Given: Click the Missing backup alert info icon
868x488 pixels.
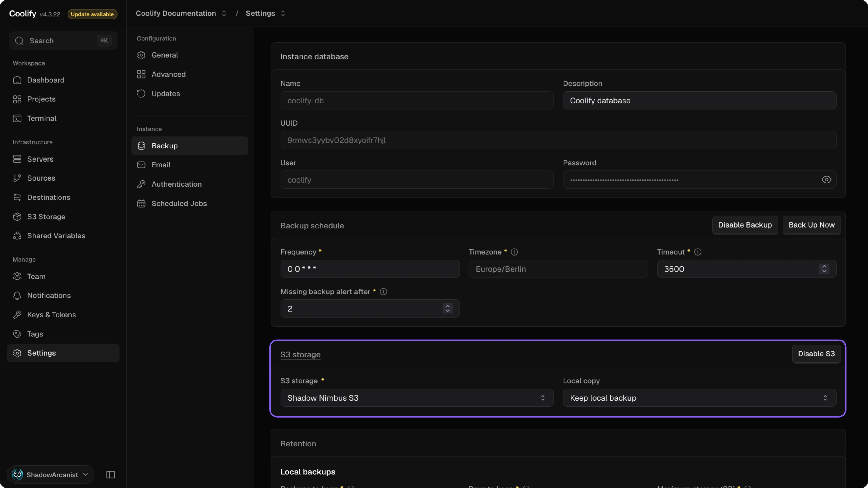Looking at the screenshot, I should (x=383, y=292).
